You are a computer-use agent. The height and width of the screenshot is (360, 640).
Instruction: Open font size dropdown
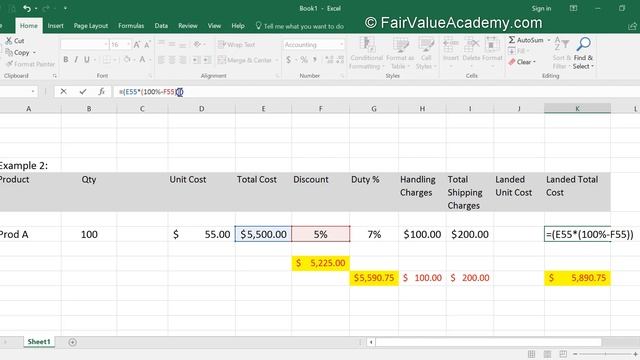(x=129, y=44)
